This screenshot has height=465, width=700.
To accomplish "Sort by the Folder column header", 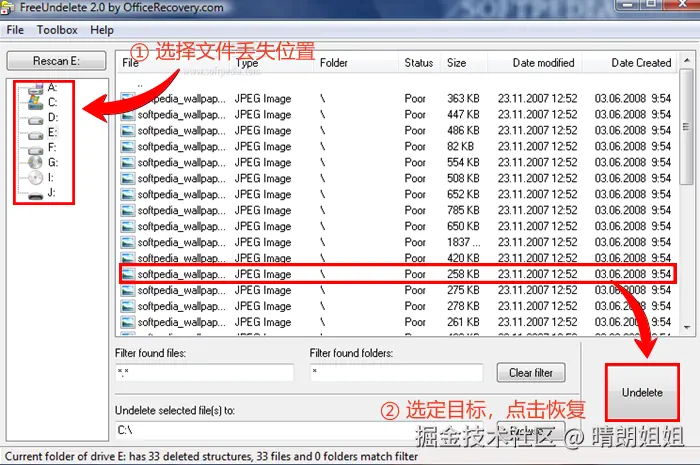I will pyautogui.click(x=333, y=63).
